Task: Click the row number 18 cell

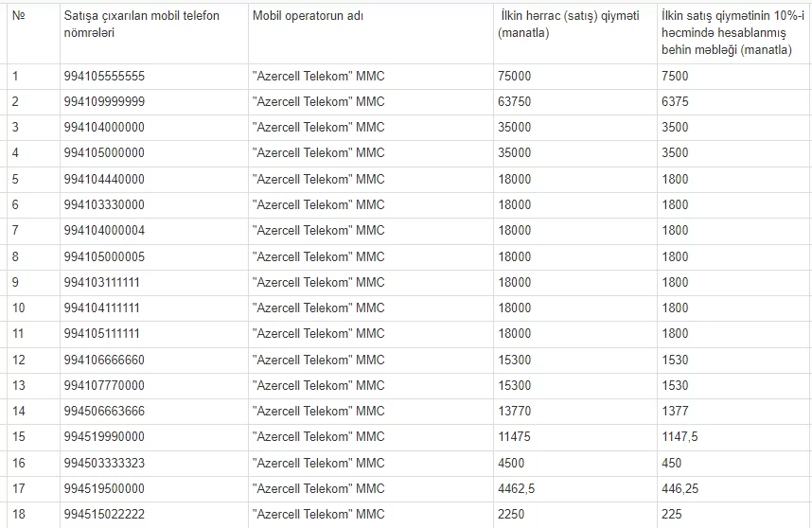Action: click(x=19, y=515)
